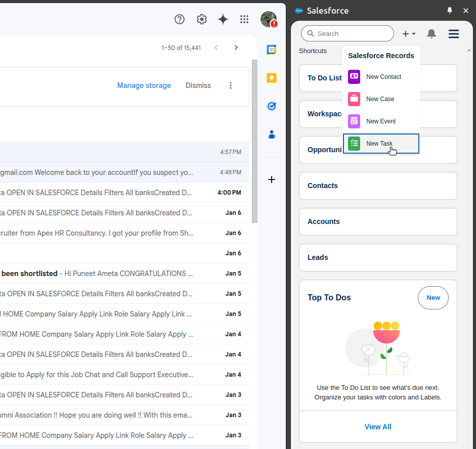Click the Salesforce search field

click(x=347, y=33)
